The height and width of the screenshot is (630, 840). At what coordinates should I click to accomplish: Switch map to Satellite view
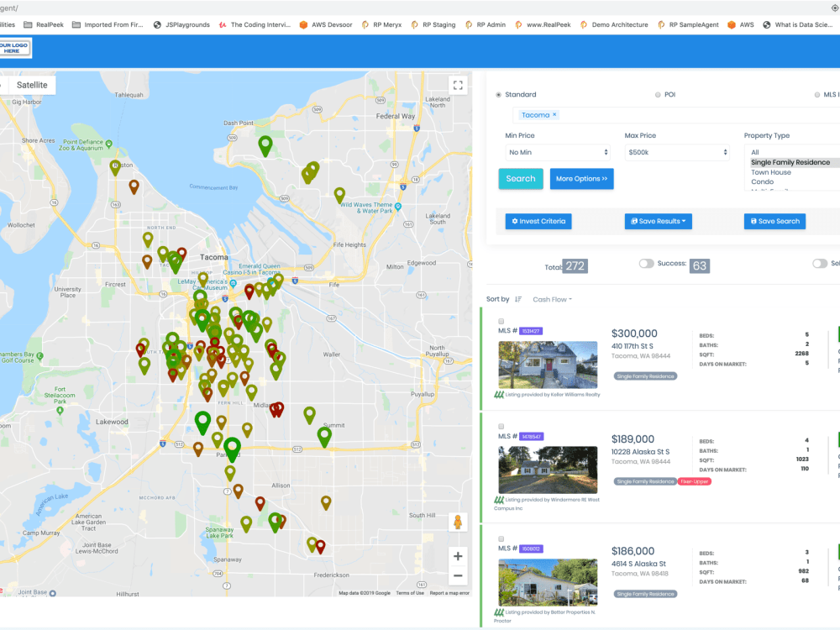click(32, 85)
